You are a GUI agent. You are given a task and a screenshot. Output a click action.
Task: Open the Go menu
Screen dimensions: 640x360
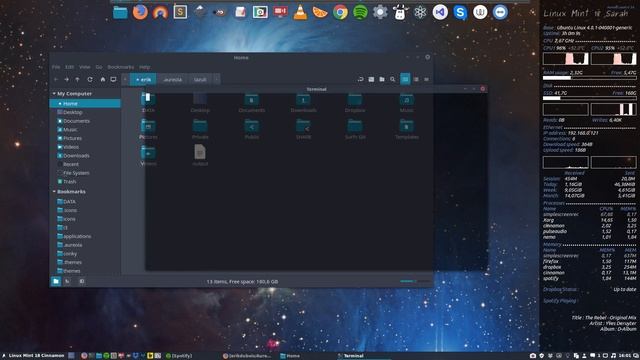click(99, 67)
